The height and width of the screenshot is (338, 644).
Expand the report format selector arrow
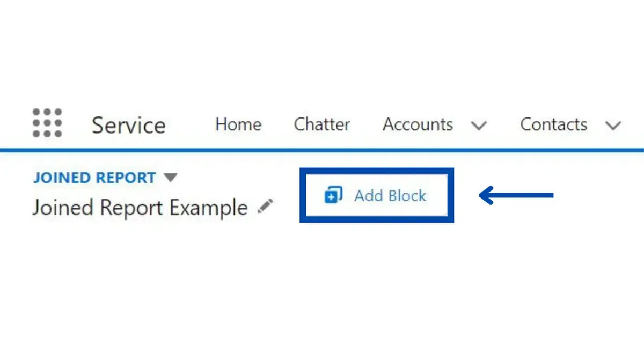[x=171, y=177]
